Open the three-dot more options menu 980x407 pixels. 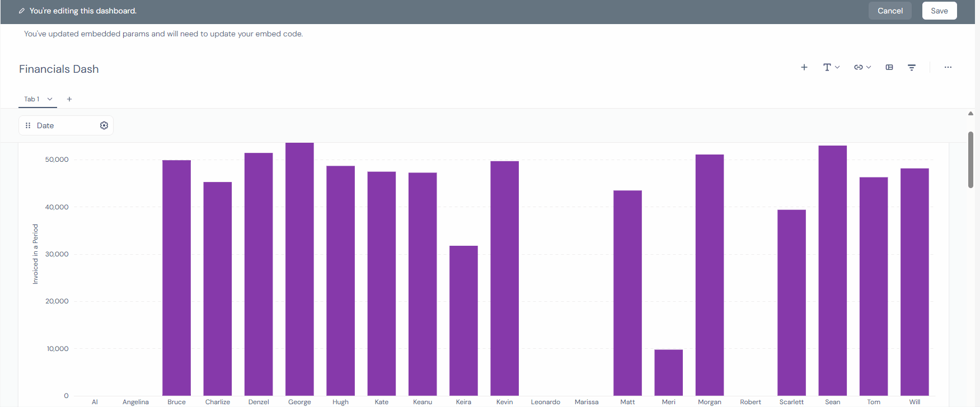948,67
